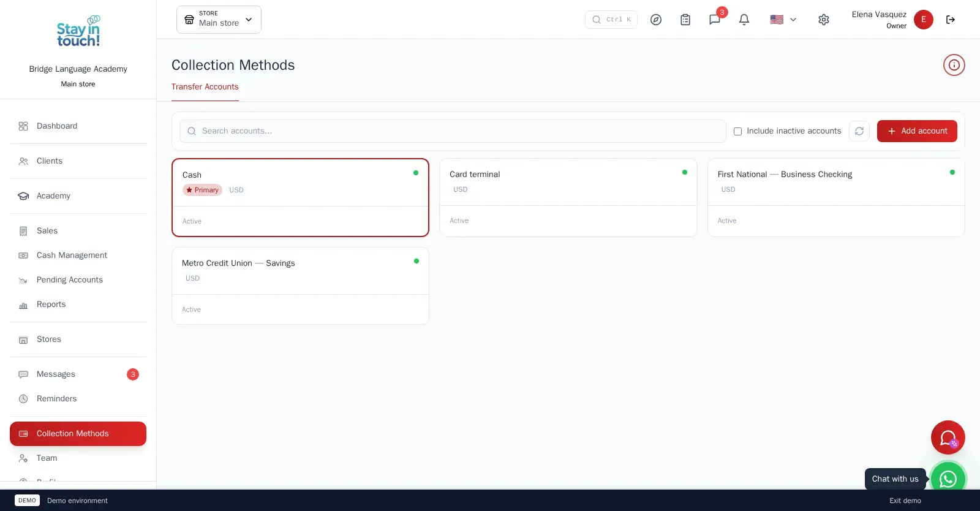Open Messages in sidebar
This screenshot has width=980, height=511.
click(78, 374)
